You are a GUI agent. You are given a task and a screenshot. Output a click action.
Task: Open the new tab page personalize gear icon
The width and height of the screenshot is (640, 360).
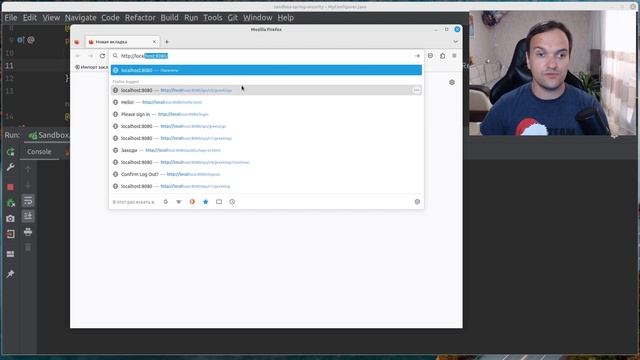452,82
